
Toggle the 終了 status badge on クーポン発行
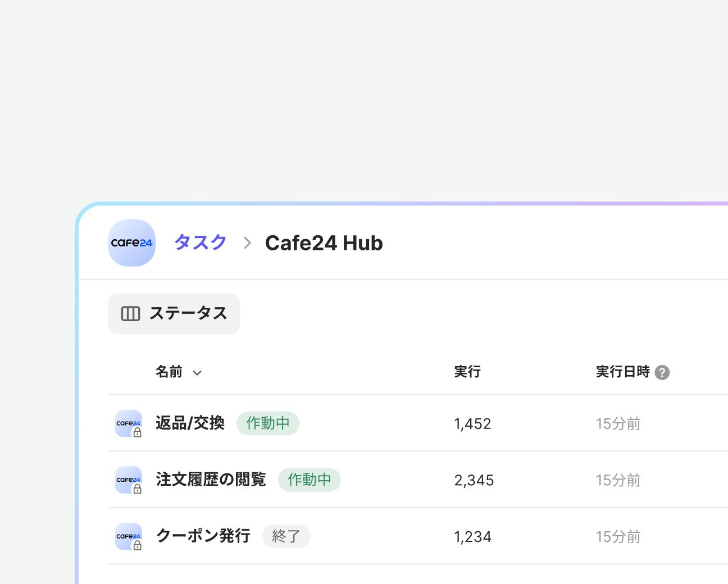[x=286, y=536]
